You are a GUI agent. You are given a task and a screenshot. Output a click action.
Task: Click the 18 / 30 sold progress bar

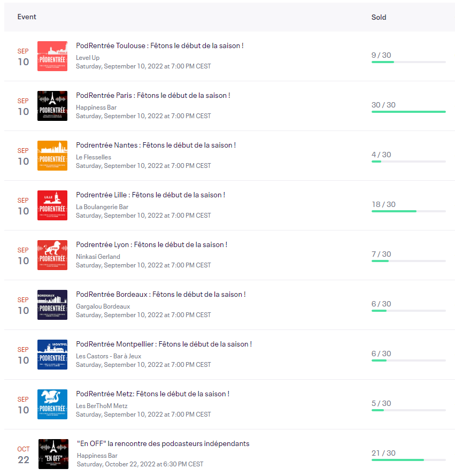coord(408,211)
